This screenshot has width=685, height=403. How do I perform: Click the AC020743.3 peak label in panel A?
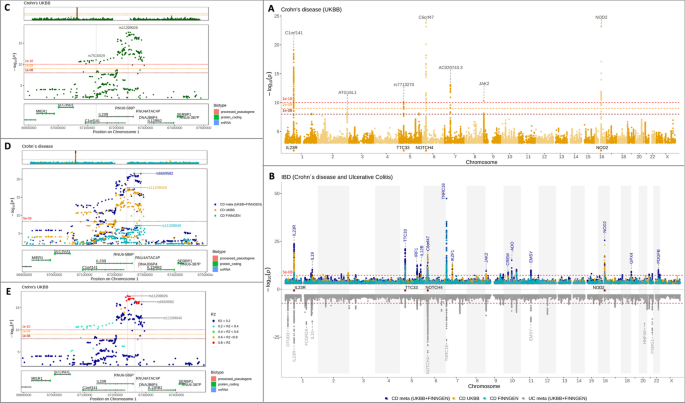[451, 68]
